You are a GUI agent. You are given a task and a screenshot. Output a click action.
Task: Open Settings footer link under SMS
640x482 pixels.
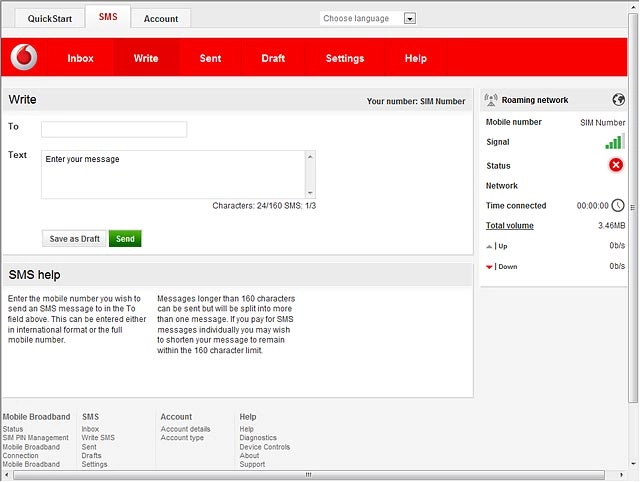(94, 464)
